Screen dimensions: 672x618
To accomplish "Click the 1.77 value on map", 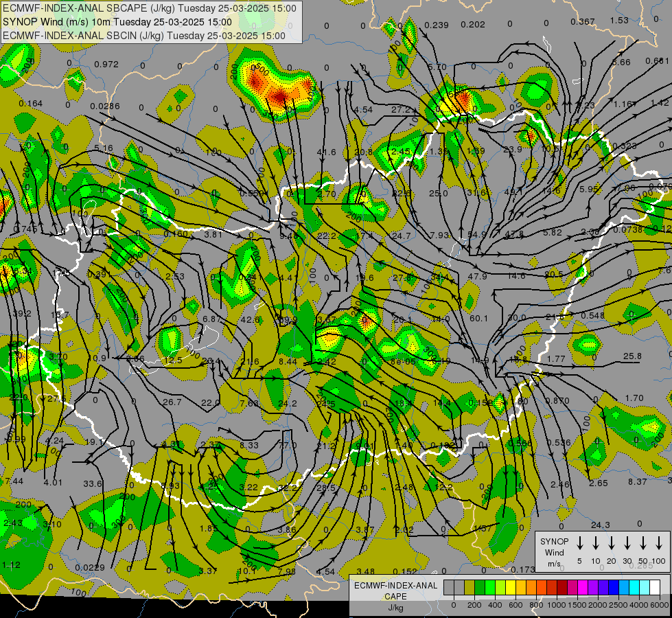I will 556,358.
